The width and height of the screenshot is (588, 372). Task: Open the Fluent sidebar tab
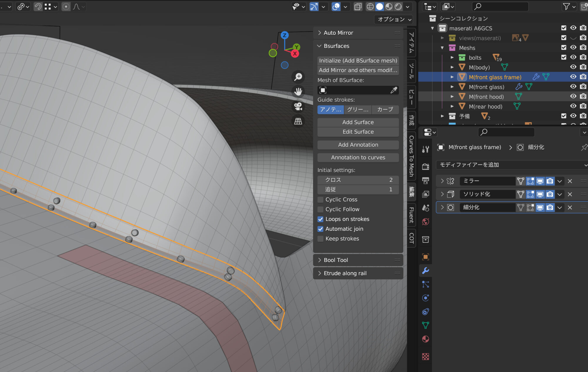412,215
